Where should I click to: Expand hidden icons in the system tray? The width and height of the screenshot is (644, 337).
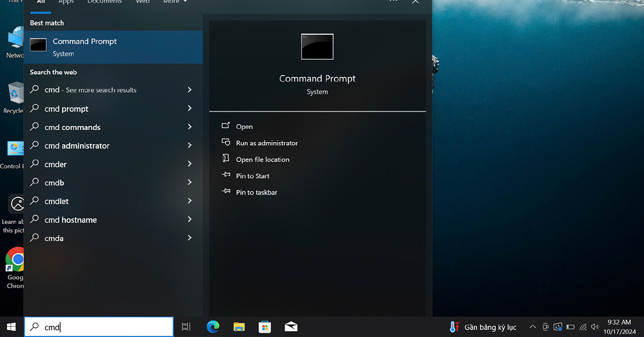532,326
